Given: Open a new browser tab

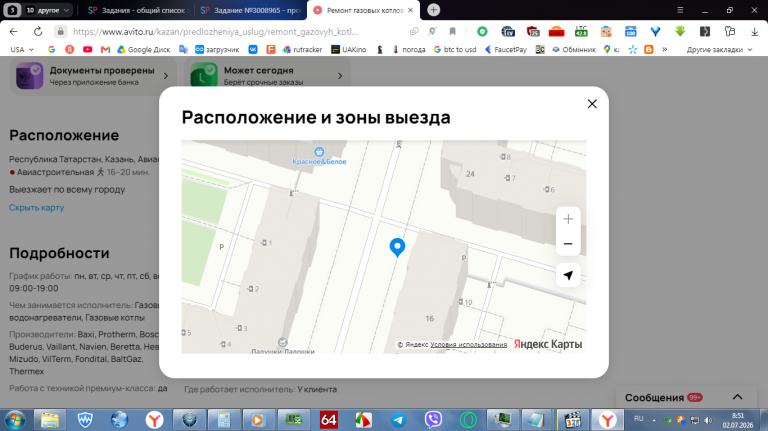Looking at the screenshot, I should pos(433,10).
